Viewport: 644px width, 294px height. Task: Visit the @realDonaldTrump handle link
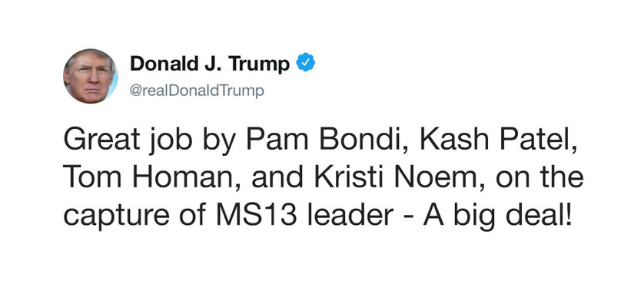click(x=197, y=91)
